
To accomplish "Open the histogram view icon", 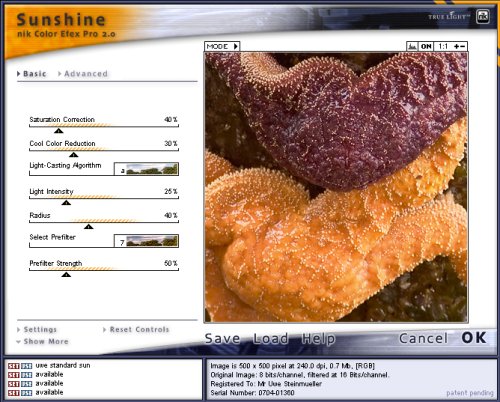I will coord(412,46).
